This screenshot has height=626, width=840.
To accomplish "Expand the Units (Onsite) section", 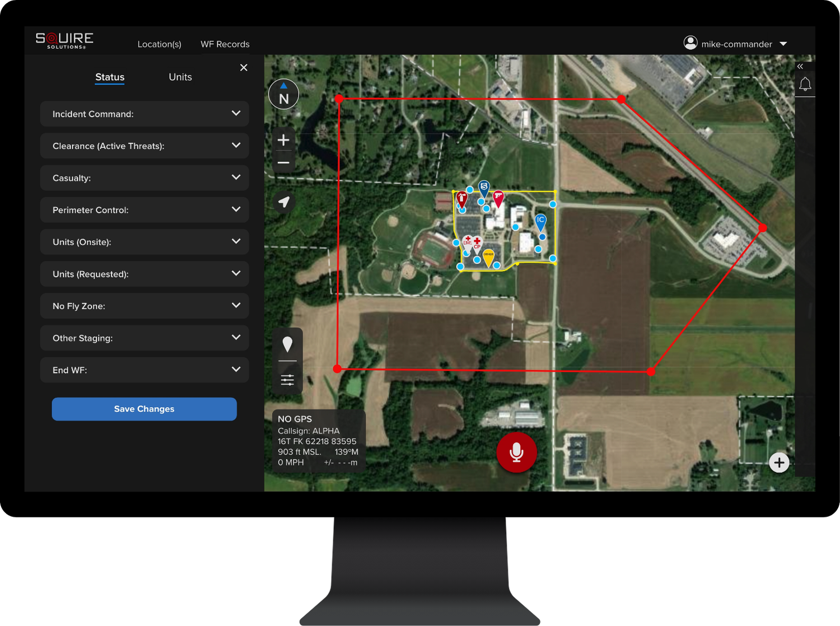I will click(144, 242).
